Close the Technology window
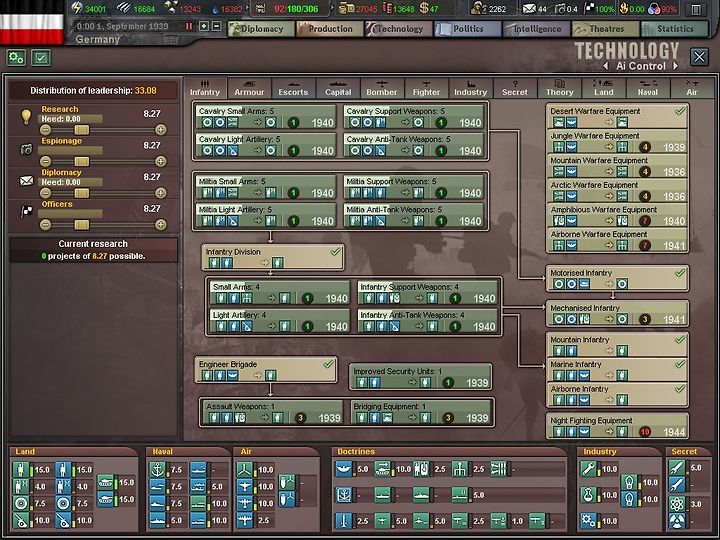Image resolution: width=720 pixels, height=540 pixels. click(x=699, y=57)
